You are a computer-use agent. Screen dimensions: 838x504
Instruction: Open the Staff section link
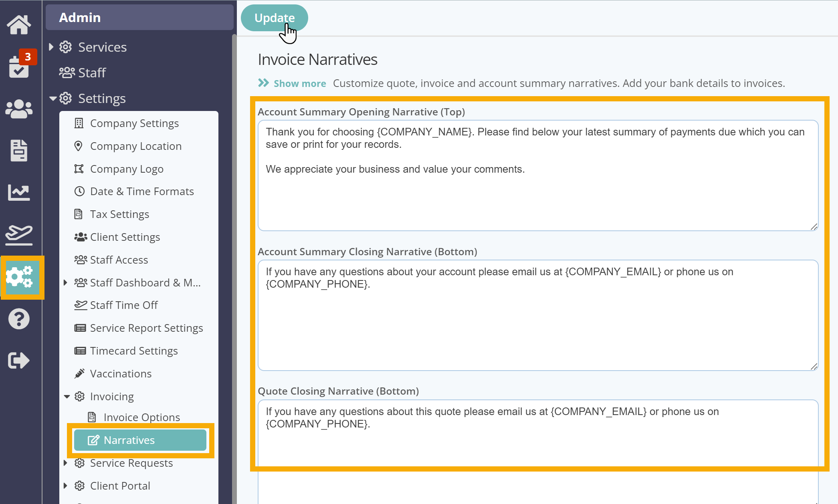[x=92, y=73]
